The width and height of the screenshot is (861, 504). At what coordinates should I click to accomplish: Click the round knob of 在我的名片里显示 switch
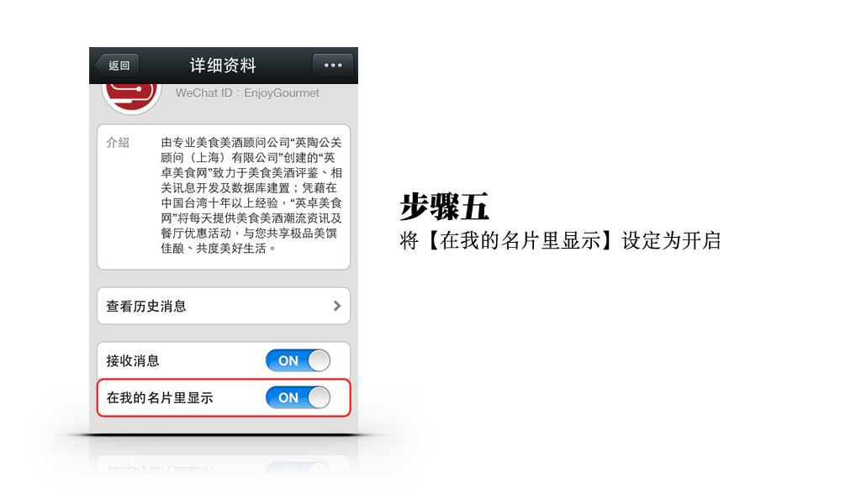coord(319,397)
